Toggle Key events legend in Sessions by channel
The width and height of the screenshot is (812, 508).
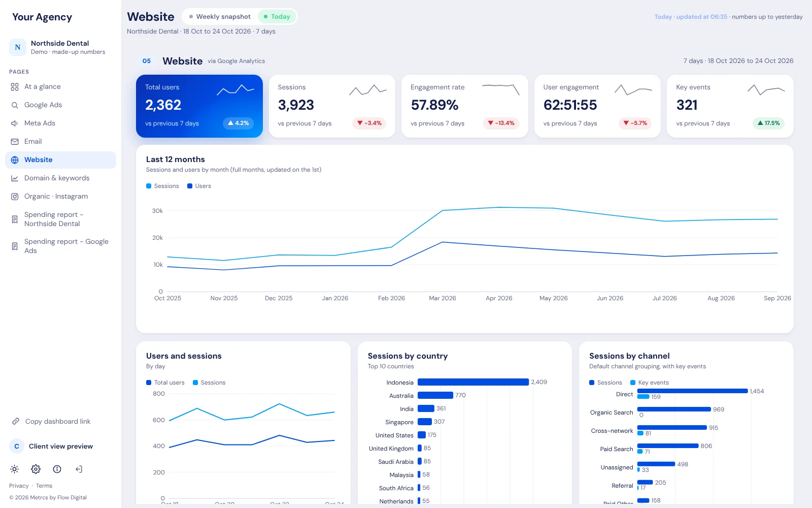650,383
